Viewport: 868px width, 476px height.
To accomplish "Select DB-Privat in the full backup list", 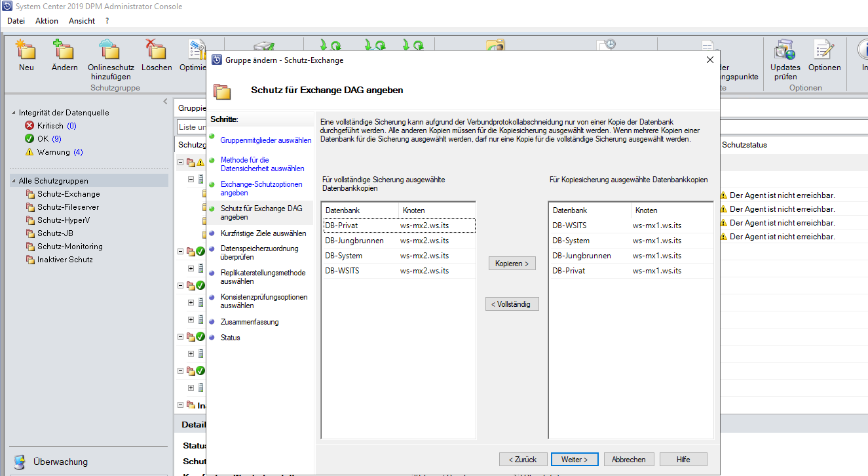I will [x=398, y=226].
